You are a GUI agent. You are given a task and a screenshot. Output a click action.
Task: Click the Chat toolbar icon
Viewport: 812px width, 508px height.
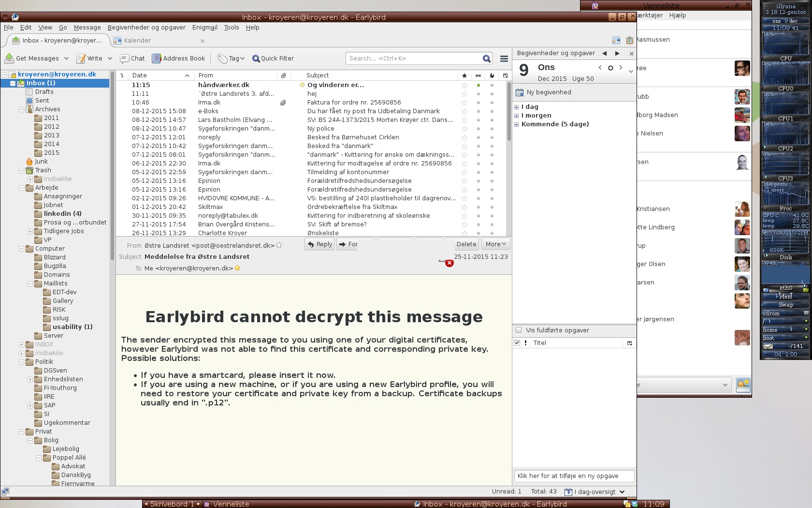tap(125, 59)
